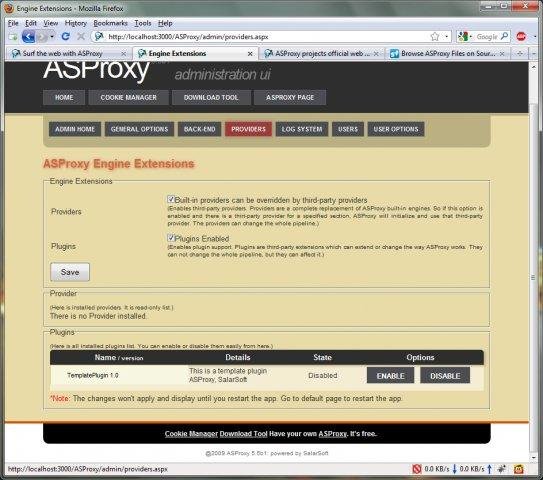Click the green icon left of Back button

13,37
